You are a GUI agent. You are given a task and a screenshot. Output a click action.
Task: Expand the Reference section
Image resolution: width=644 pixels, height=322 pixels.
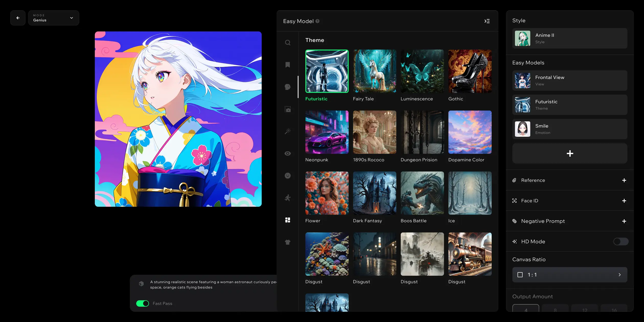pos(624,180)
